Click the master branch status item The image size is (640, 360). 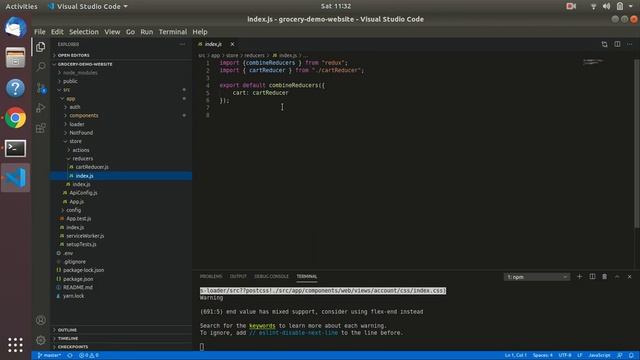(49, 356)
